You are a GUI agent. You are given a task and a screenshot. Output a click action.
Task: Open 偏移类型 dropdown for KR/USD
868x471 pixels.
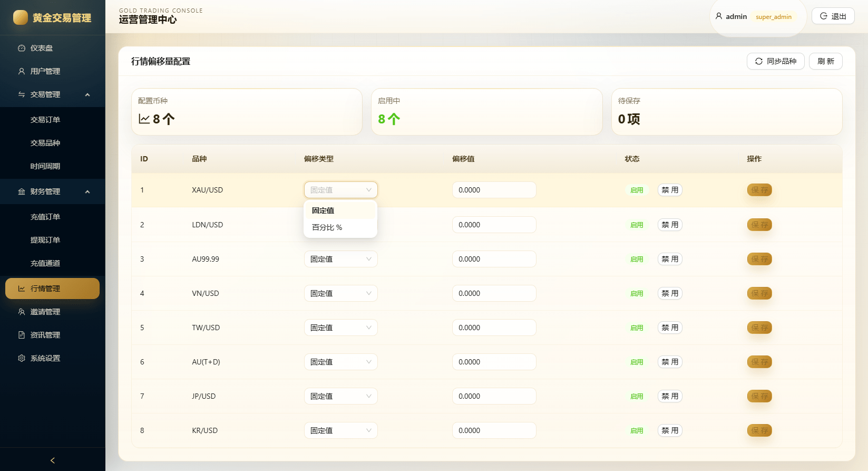click(341, 430)
